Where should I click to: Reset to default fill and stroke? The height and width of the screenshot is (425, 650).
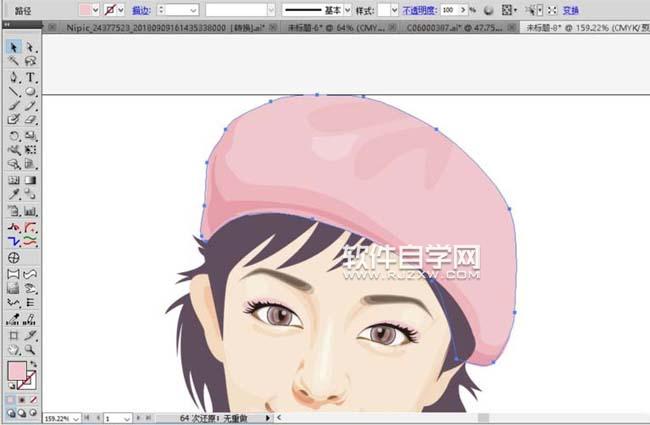click(x=12, y=386)
